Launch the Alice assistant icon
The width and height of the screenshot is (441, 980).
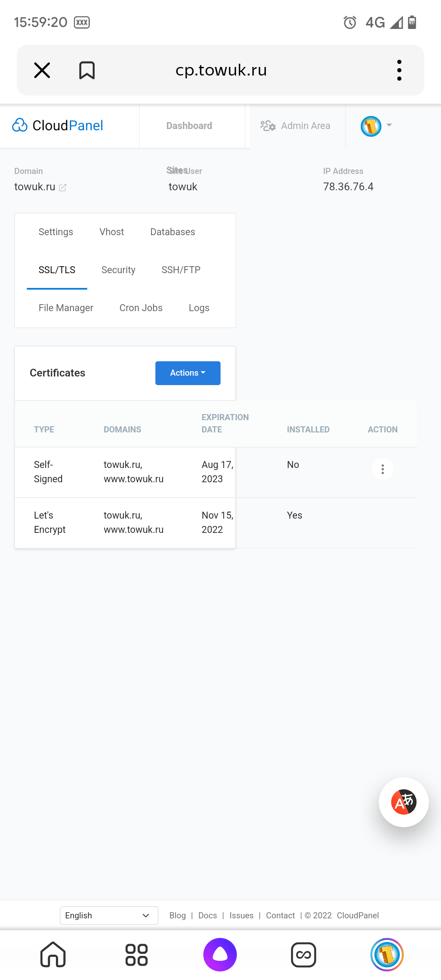click(x=220, y=954)
